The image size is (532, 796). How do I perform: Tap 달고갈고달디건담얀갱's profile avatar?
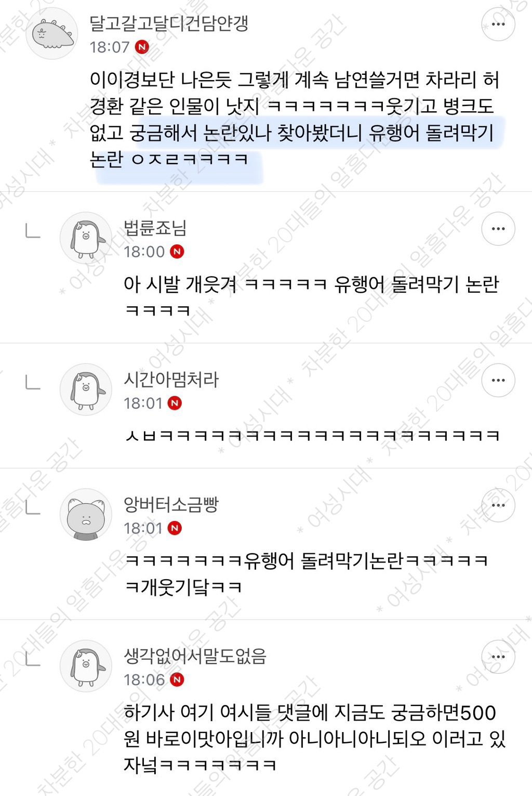pyautogui.click(x=52, y=34)
